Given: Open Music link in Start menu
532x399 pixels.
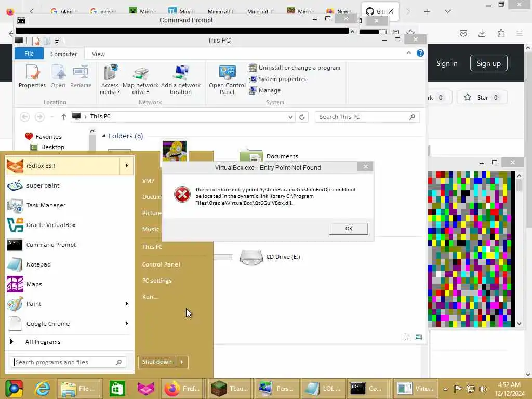Looking at the screenshot, I should pos(150,229).
